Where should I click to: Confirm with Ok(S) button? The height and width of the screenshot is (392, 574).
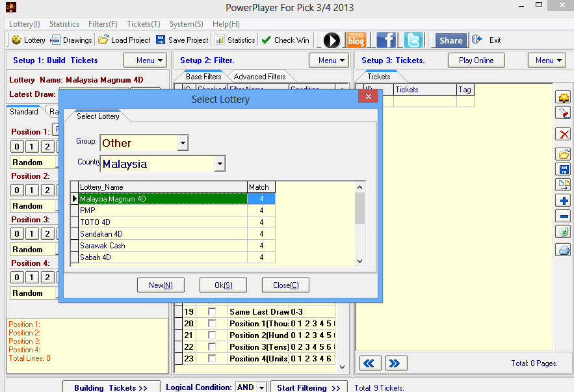[224, 285]
